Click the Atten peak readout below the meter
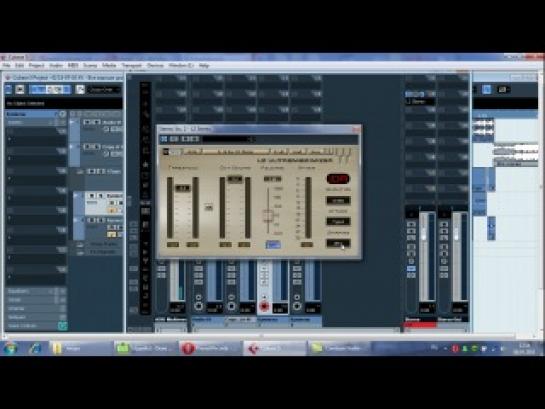545x409 pixels. (x=307, y=245)
